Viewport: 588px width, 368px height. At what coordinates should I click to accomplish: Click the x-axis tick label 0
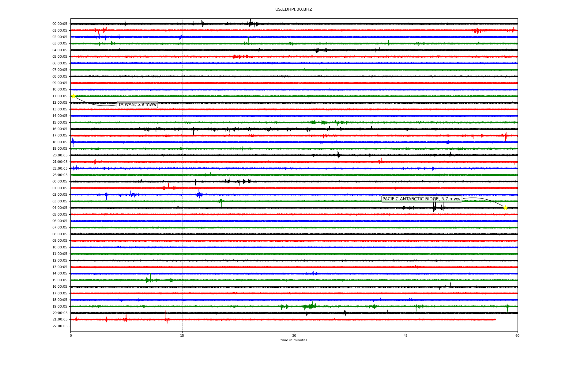(71, 335)
